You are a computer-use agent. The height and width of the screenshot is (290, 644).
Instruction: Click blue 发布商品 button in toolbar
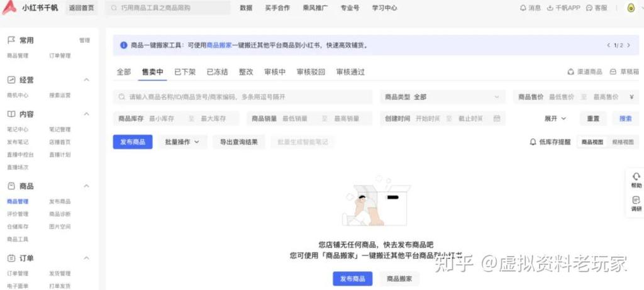(x=133, y=142)
